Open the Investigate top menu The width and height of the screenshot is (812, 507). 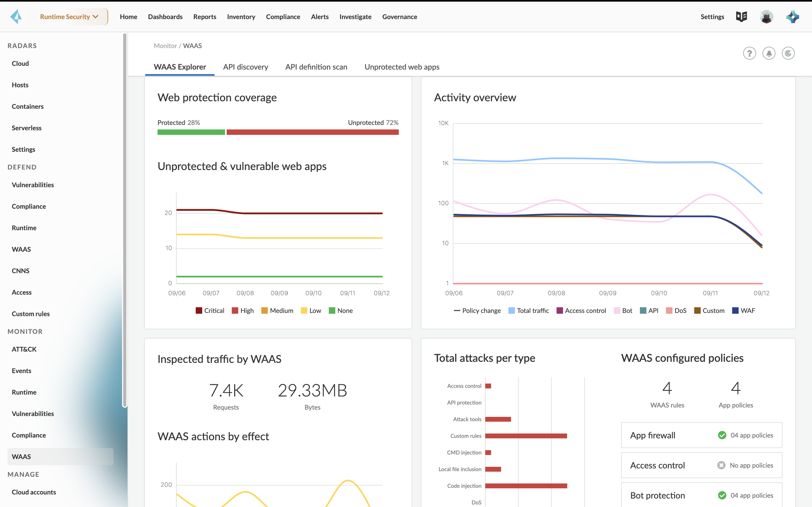(x=355, y=17)
